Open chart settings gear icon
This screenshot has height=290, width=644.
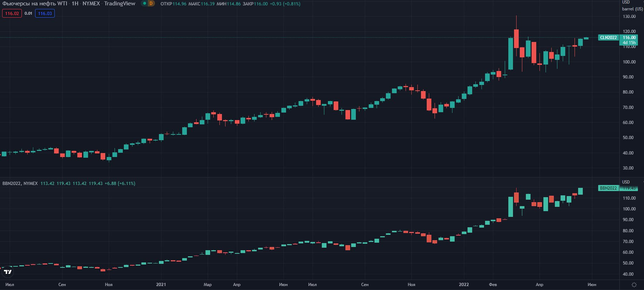point(634,285)
